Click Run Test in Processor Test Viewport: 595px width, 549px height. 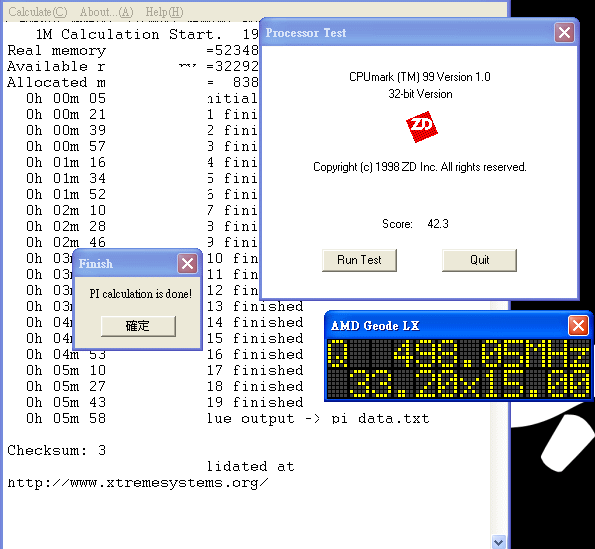click(359, 260)
